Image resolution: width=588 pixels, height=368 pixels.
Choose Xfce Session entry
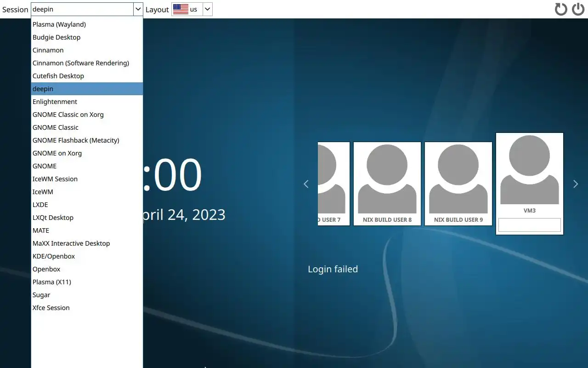[x=87, y=308]
